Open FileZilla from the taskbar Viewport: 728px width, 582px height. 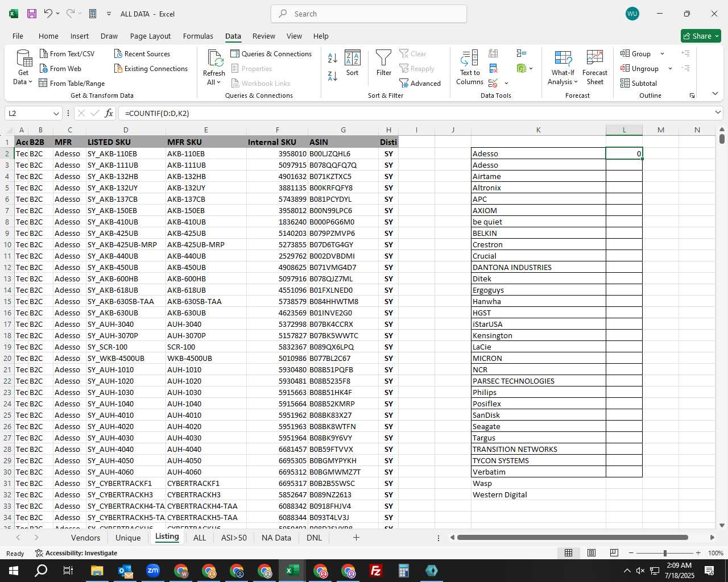click(375, 571)
